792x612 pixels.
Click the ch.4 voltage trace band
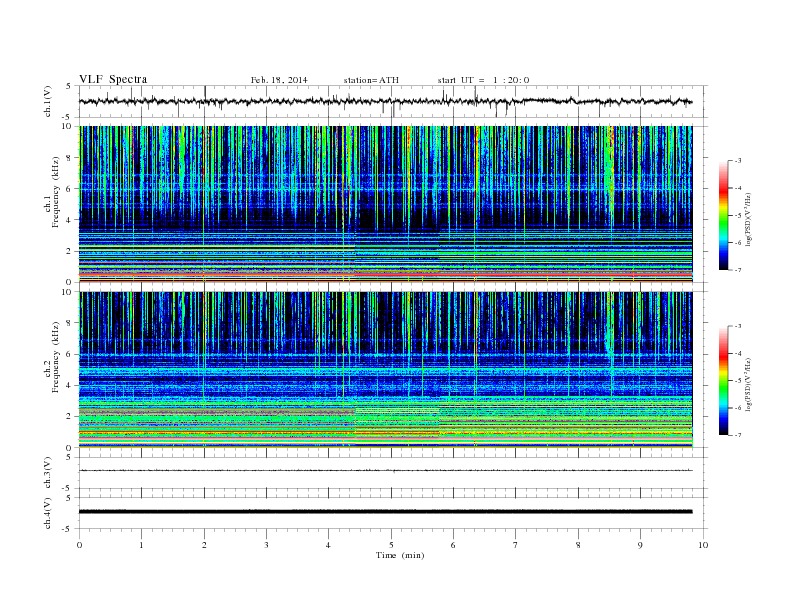coord(385,512)
